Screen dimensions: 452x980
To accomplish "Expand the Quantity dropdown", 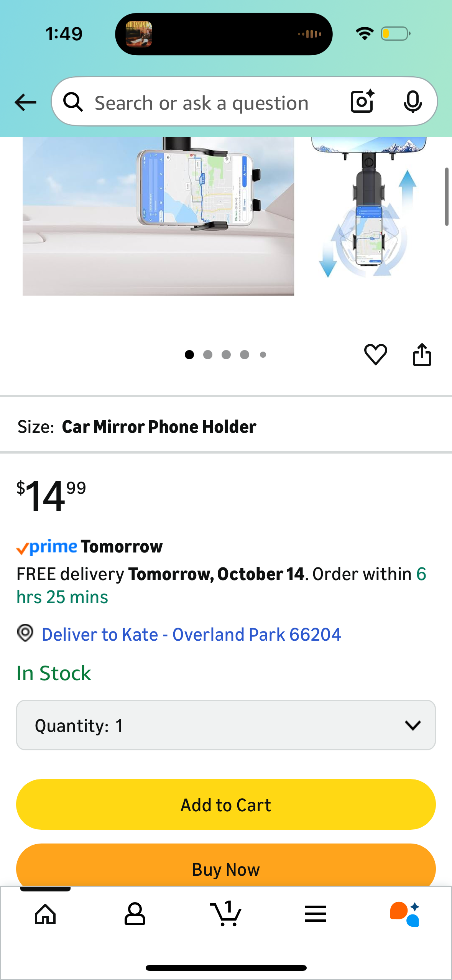I will pos(225,725).
